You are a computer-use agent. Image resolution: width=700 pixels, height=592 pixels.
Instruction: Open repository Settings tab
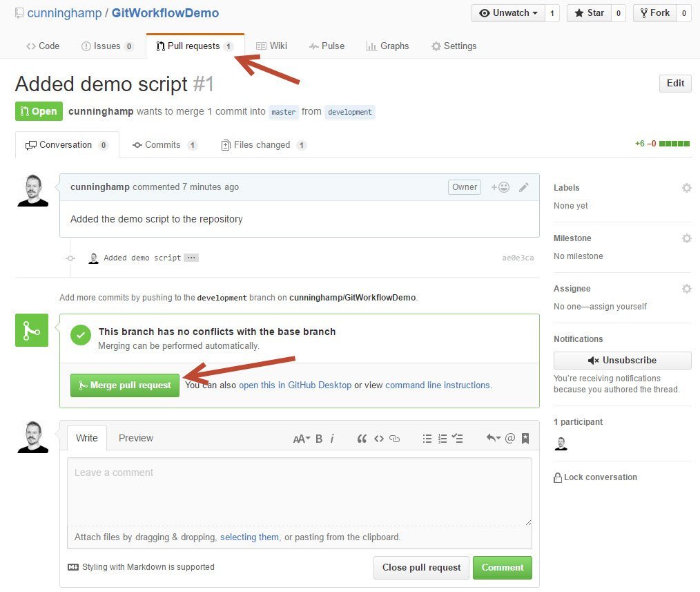454,46
